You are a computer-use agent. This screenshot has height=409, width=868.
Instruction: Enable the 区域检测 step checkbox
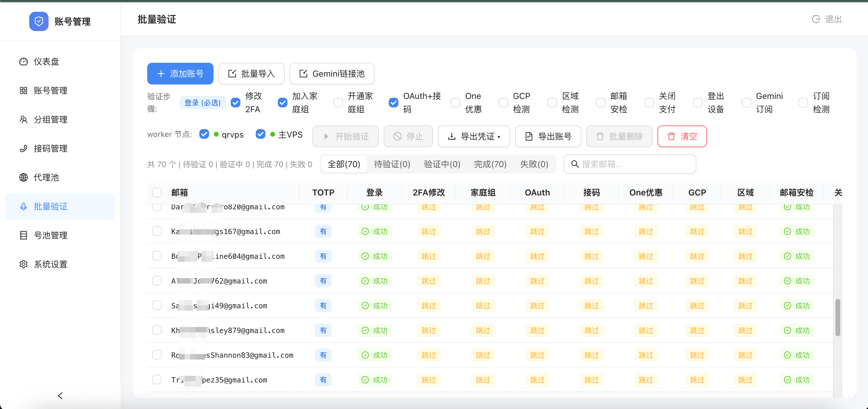coord(552,103)
